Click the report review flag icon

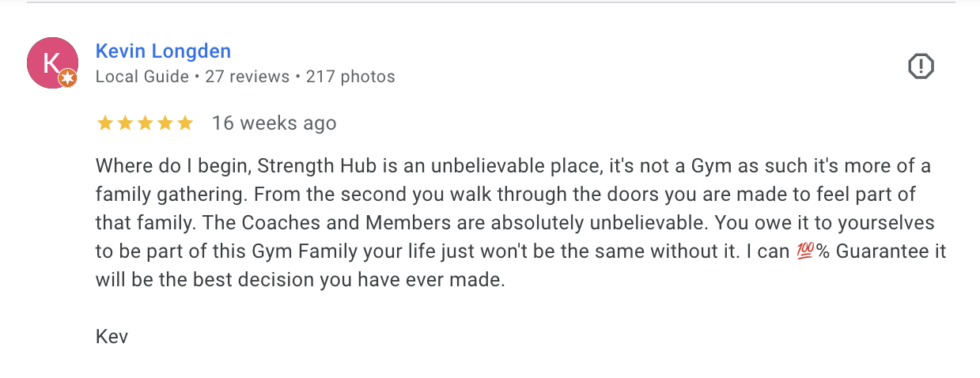pyautogui.click(x=921, y=66)
